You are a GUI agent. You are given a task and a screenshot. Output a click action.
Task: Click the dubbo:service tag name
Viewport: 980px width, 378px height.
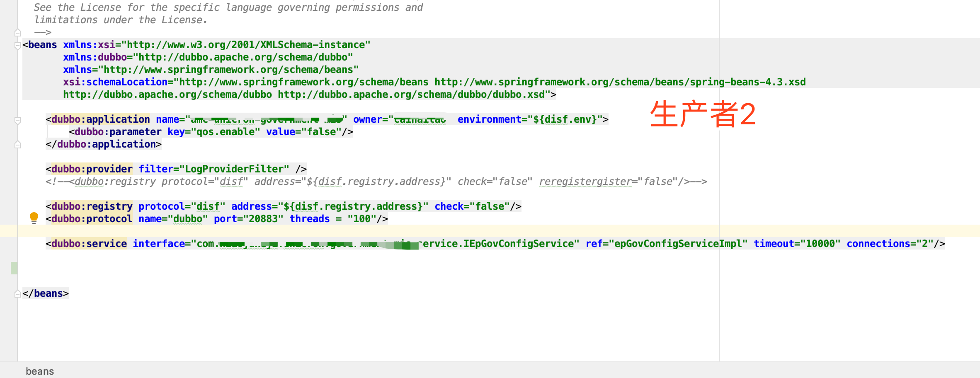point(89,244)
